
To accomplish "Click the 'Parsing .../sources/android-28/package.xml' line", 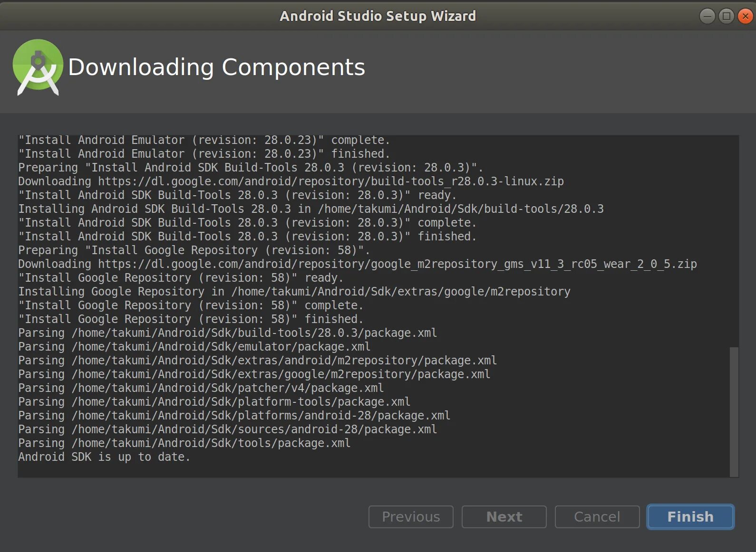I will click(x=228, y=429).
